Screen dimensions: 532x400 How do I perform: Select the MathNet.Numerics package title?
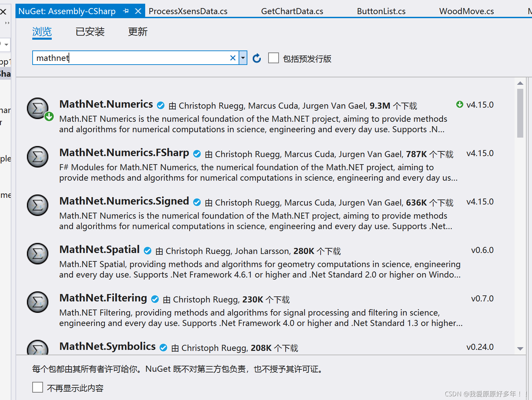106,104
